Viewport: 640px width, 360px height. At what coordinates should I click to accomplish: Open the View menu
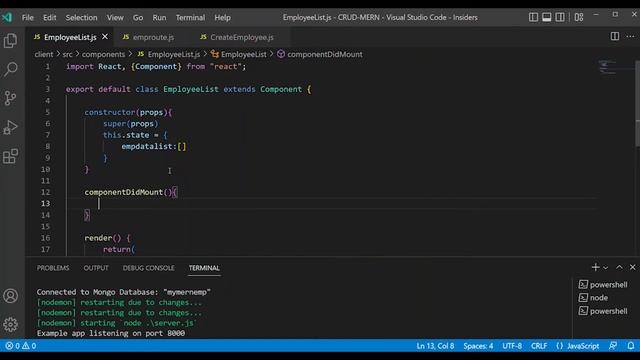click(115, 18)
